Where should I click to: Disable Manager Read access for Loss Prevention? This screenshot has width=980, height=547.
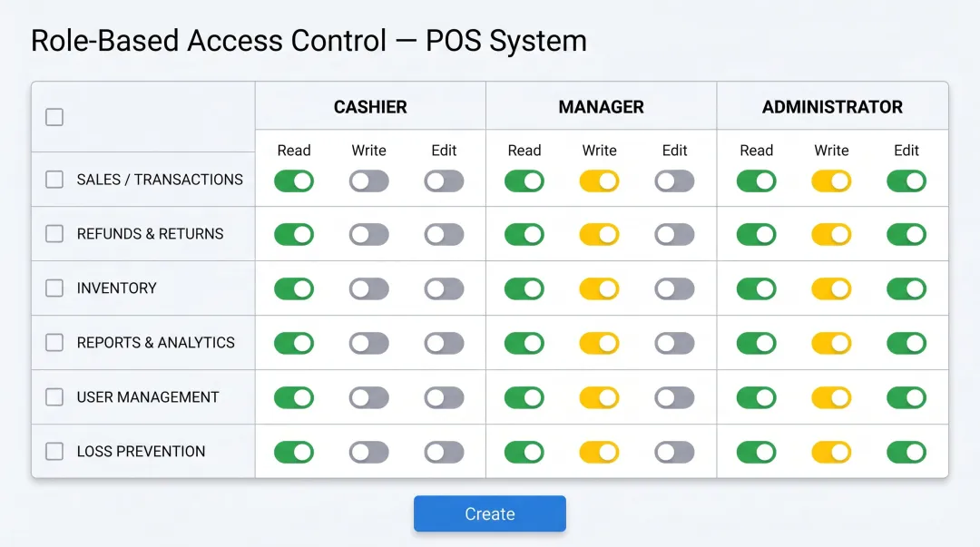[x=524, y=451]
